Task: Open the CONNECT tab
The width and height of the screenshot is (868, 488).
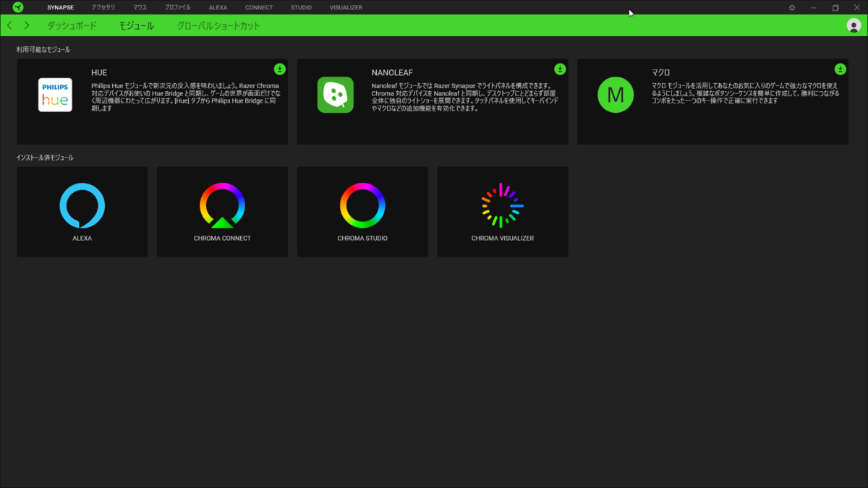Action: (259, 7)
